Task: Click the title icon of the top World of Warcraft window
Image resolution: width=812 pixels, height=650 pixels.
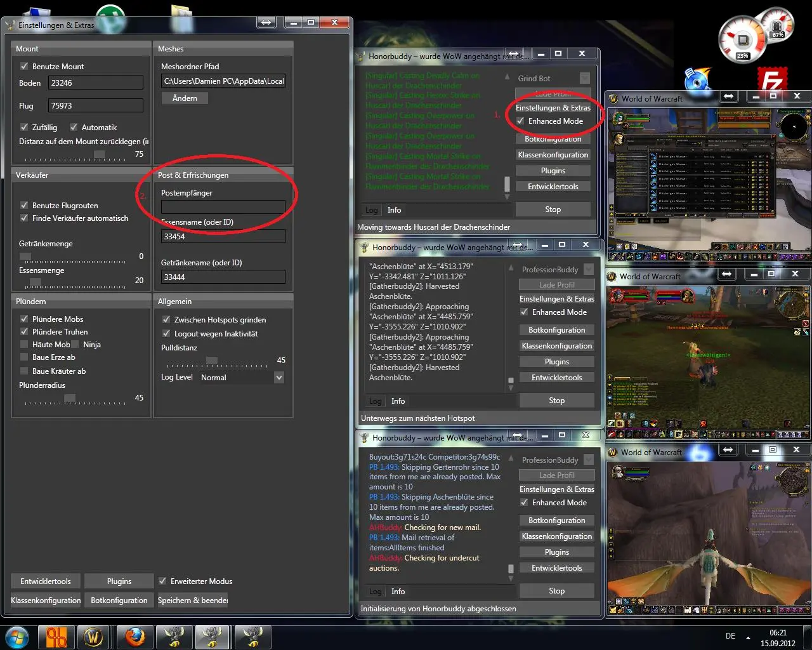Action: pyautogui.click(x=613, y=98)
